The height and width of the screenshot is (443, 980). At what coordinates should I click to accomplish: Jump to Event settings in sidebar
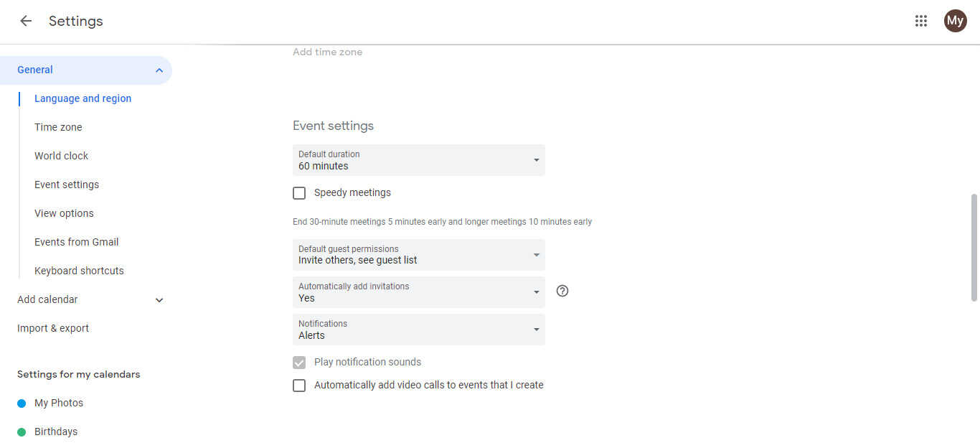click(x=67, y=185)
